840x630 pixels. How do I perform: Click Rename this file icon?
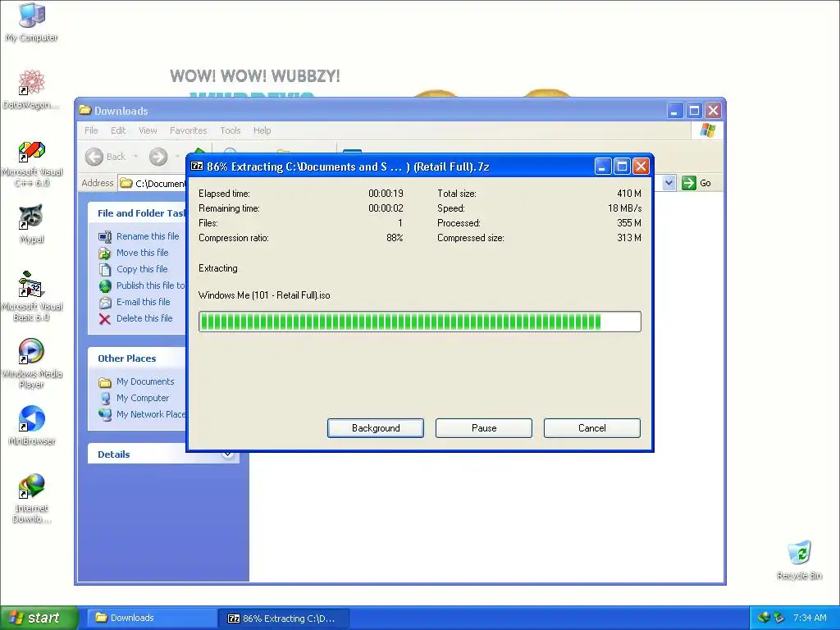105,236
